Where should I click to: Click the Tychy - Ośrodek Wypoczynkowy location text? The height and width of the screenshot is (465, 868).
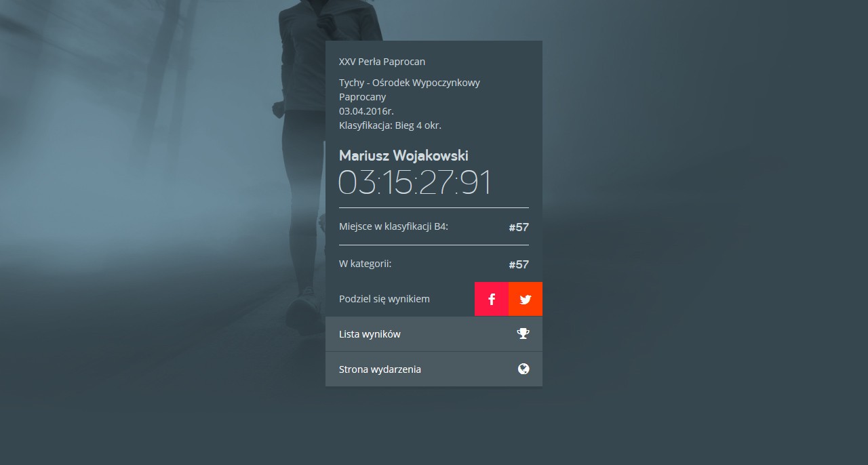tap(410, 83)
